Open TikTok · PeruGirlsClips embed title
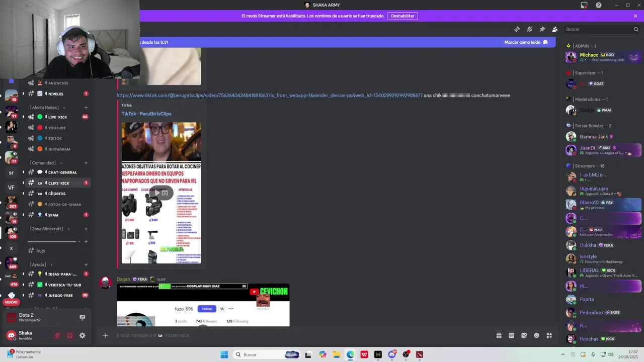Viewport: 644px width, 362px height. [x=146, y=114]
